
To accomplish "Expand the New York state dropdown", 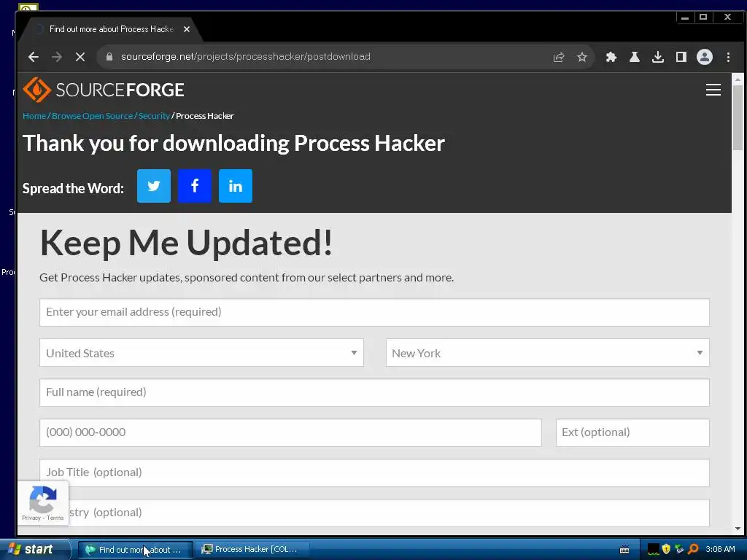I will (547, 353).
